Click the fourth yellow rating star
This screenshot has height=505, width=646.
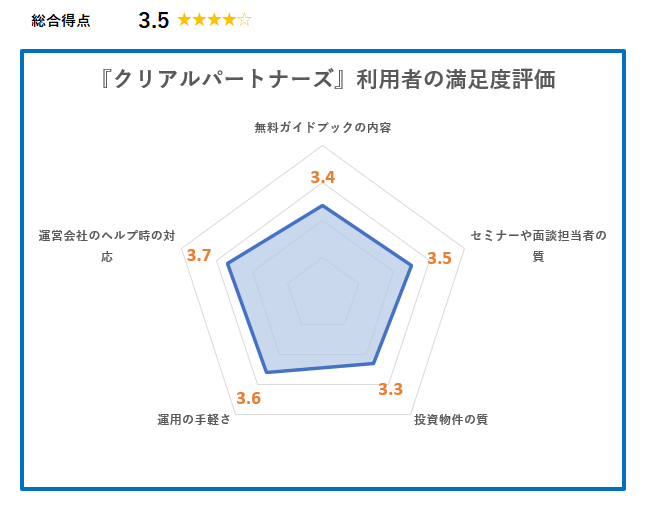tap(229, 20)
